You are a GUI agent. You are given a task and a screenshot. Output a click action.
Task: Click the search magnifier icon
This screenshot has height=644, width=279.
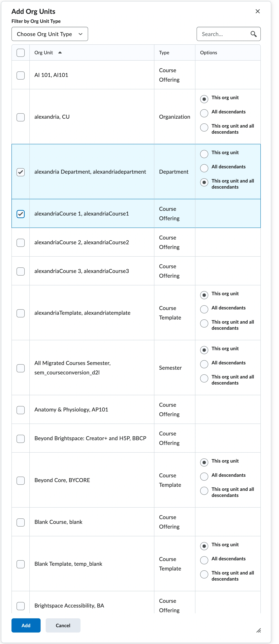click(254, 34)
